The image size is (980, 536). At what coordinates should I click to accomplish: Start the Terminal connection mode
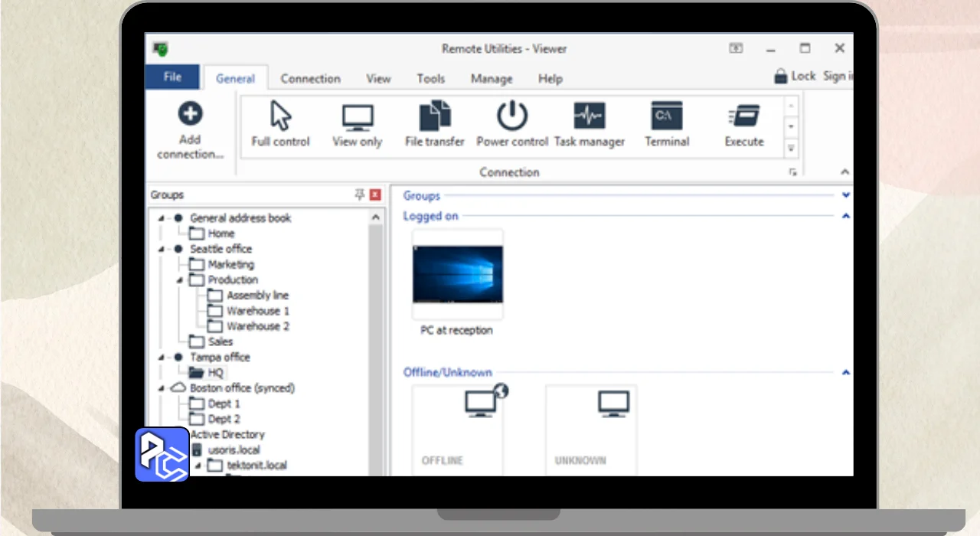pos(666,117)
